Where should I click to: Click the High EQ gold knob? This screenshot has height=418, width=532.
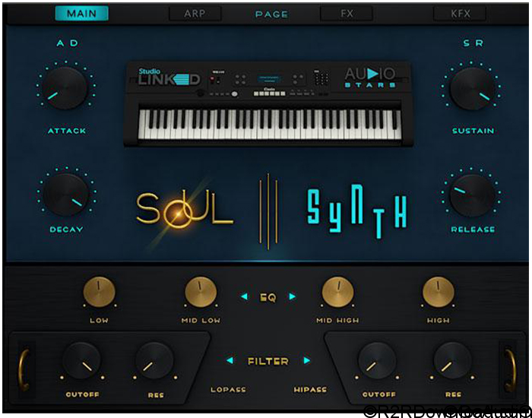pos(439,292)
